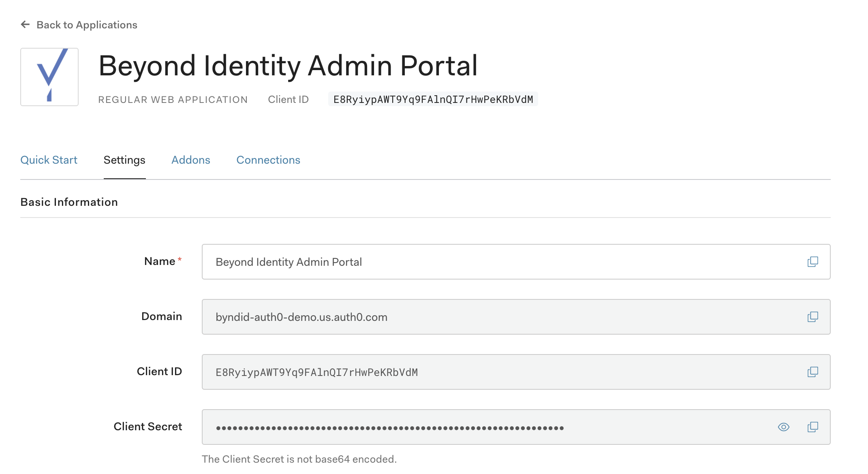Screen dimensions: 868x474
Task: Click the Client ID badge near the title
Action: [434, 99]
